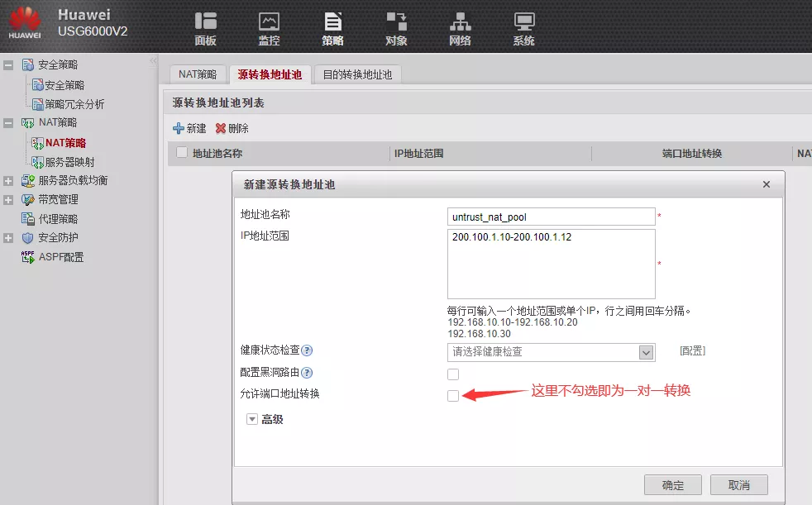Viewport: 812px width, 505px height.
Task: Click the 取消 cancel button
Action: (x=739, y=485)
